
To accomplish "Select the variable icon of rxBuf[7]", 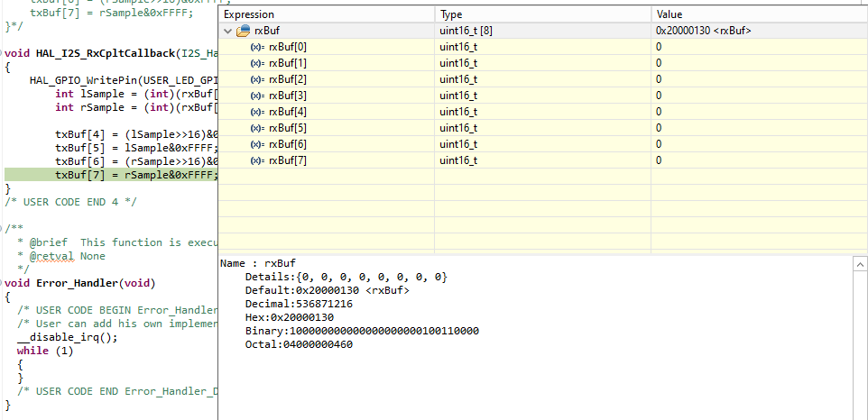I will point(257,160).
